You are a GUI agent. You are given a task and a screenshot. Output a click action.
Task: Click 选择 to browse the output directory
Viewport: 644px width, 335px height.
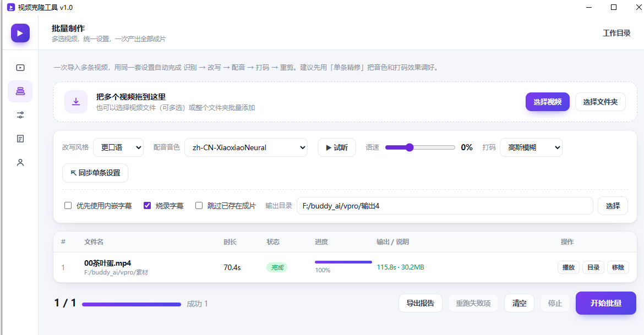point(613,206)
